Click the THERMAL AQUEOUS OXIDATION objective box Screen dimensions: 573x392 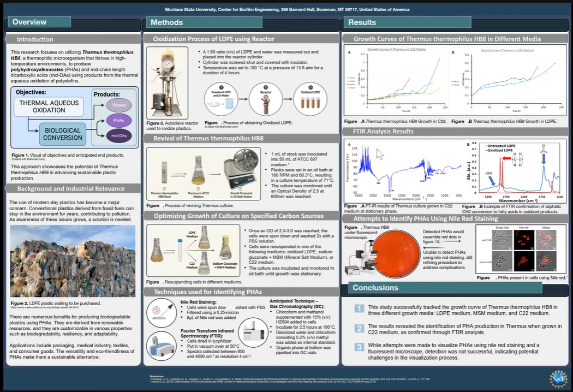coord(49,107)
